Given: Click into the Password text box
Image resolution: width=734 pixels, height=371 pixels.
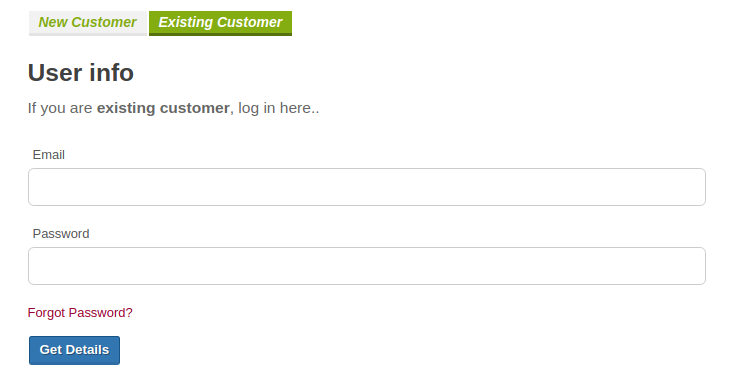Looking at the screenshot, I should tap(367, 266).
